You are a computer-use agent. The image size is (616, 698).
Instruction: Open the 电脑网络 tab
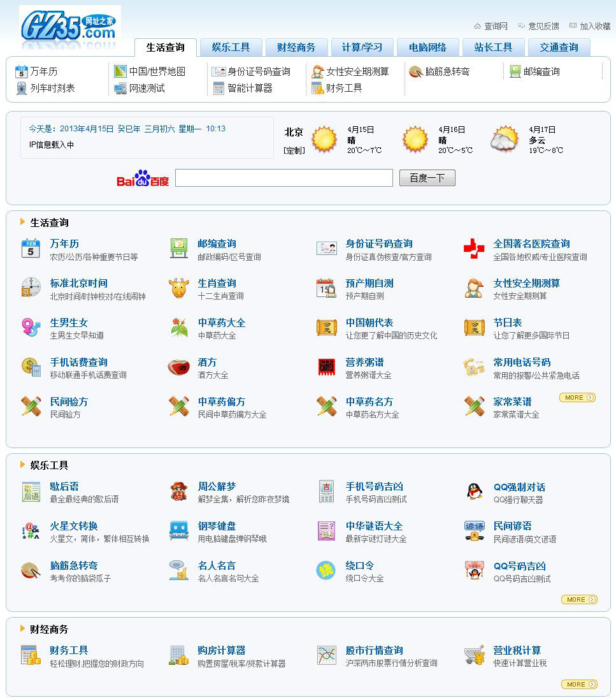coord(428,47)
